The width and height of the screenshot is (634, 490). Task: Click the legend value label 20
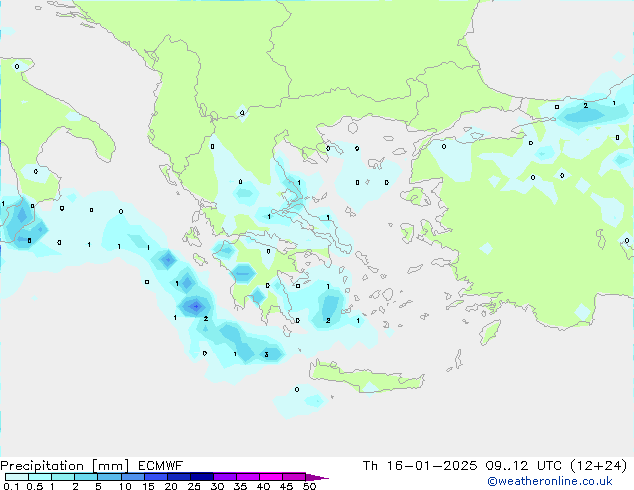coord(170,486)
